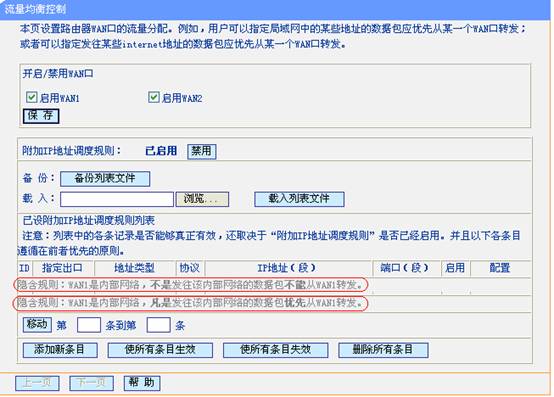Image resolution: width=554 pixels, height=397 pixels.
Task: Open the 帮助 help button
Action: [142, 383]
